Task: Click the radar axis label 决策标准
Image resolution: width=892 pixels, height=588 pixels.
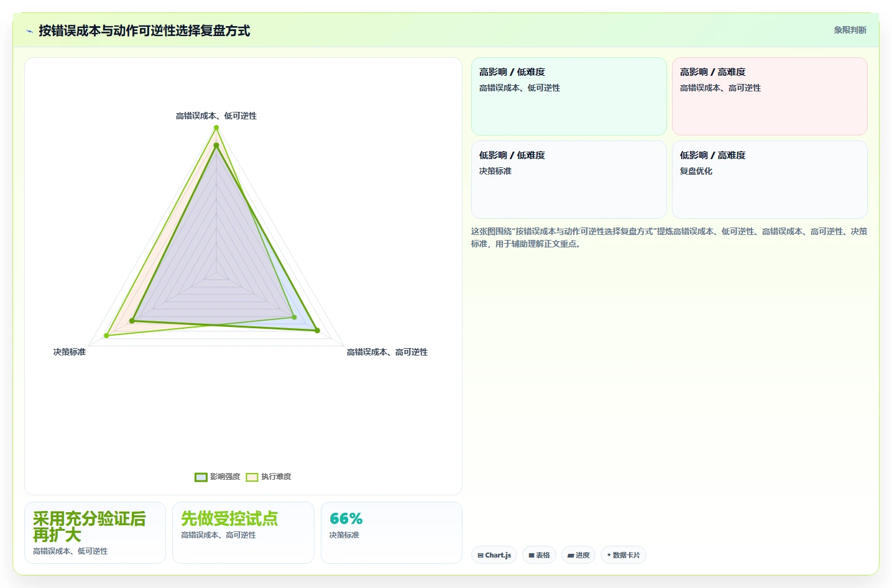Action: [x=70, y=352]
